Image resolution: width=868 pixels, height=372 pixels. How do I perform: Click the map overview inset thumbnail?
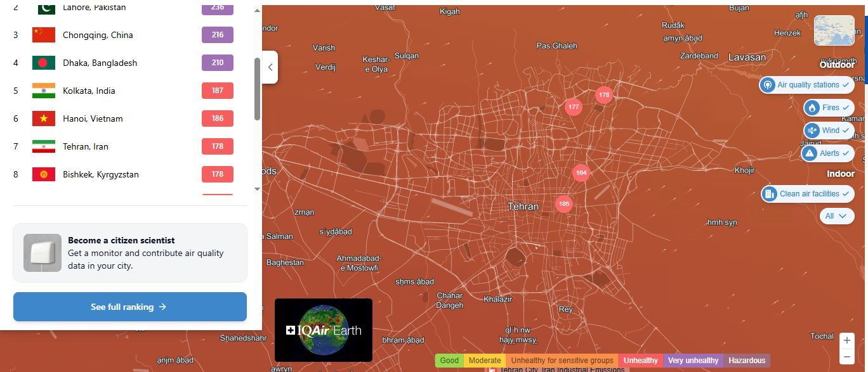pos(833,30)
